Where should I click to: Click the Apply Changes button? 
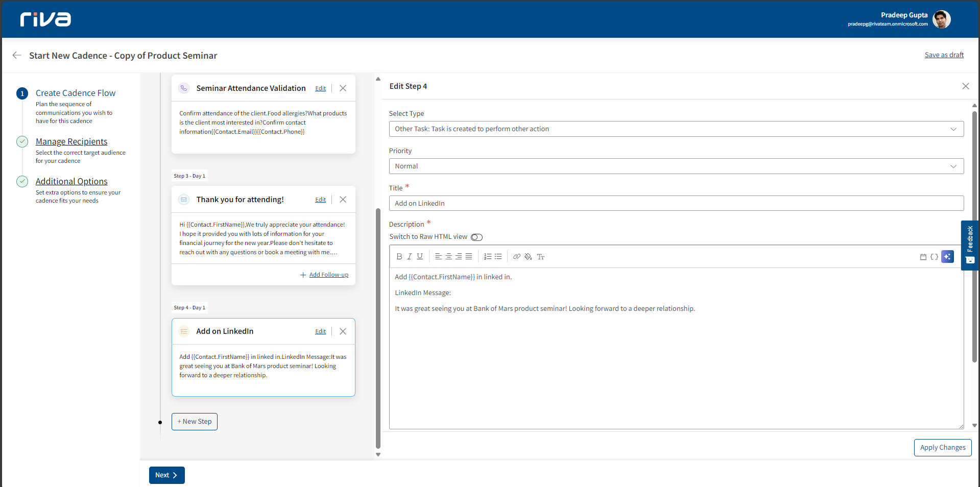(942, 448)
